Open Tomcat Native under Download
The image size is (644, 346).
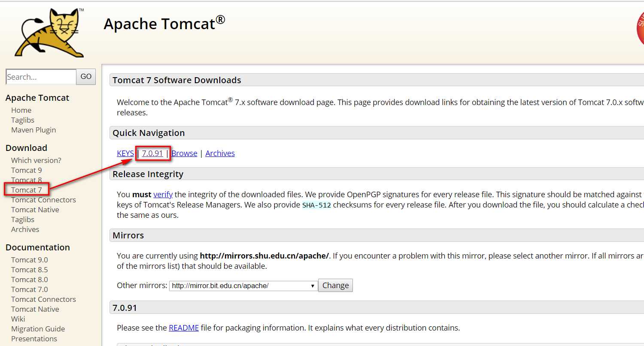click(35, 210)
